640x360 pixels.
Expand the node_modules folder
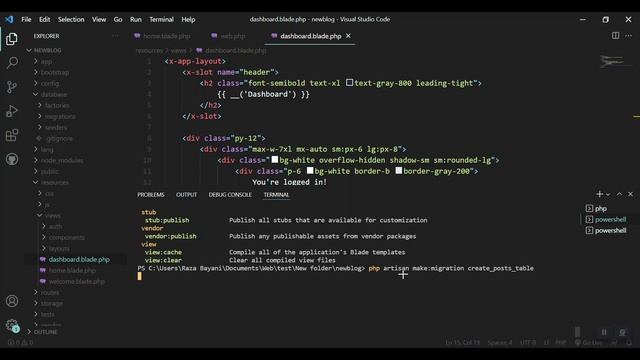[x=62, y=161]
